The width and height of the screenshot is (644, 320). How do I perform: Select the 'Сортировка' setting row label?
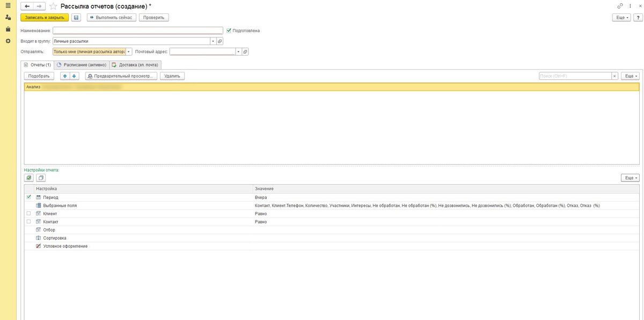tap(55, 238)
